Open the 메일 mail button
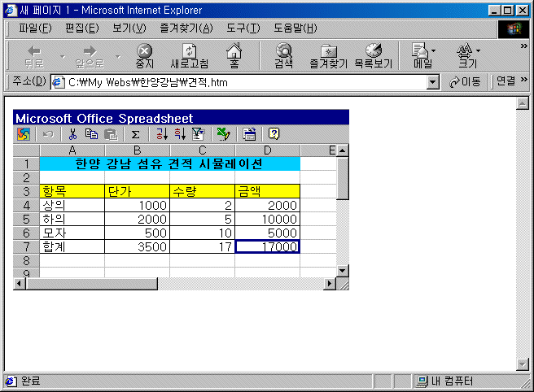Screen dimensions: 534x392 coord(421,56)
